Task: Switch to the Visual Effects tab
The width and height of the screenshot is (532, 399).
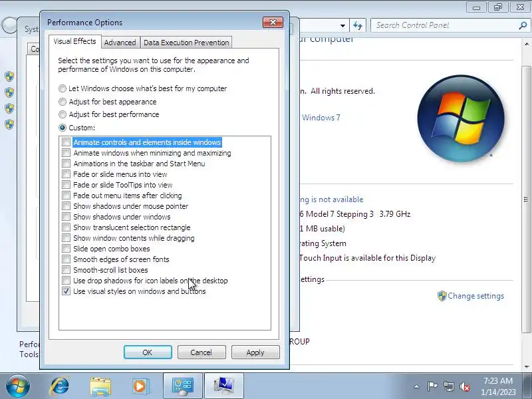Action: (74, 41)
